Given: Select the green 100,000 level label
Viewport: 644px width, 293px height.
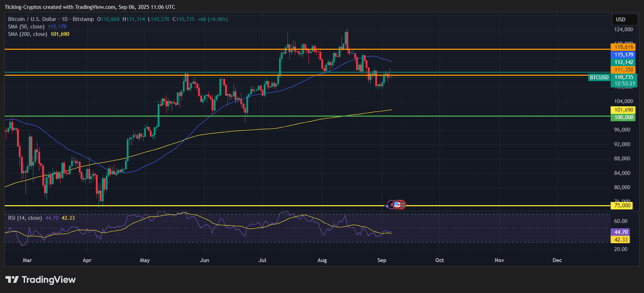Looking at the screenshot, I should click(623, 117).
